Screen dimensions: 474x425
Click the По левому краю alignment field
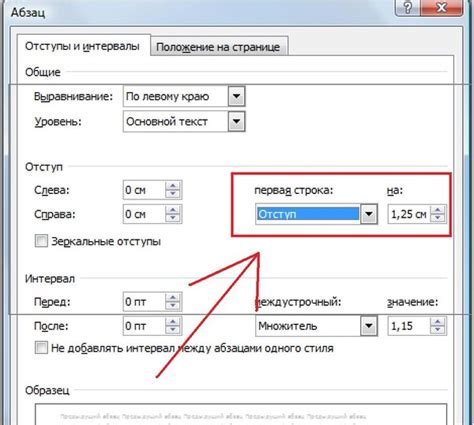(176, 96)
